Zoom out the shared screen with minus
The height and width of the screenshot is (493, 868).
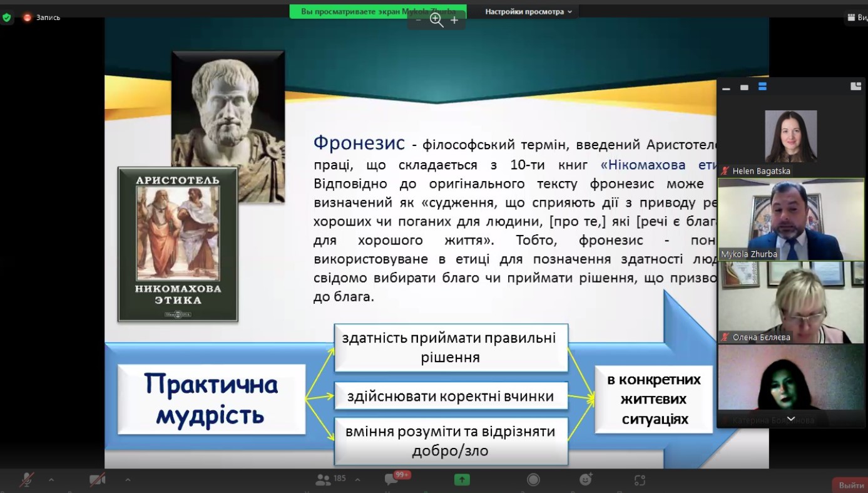pyautogui.click(x=418, y=20)
